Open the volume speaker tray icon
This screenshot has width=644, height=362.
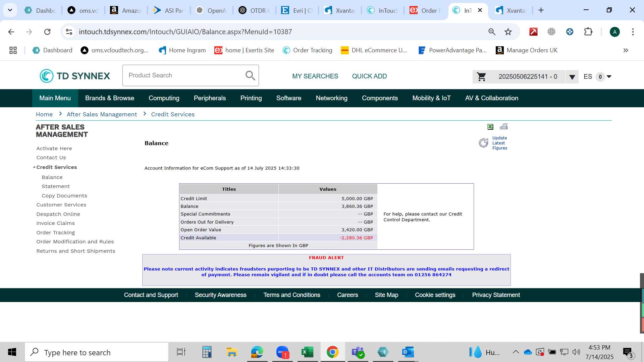[576, 352]
